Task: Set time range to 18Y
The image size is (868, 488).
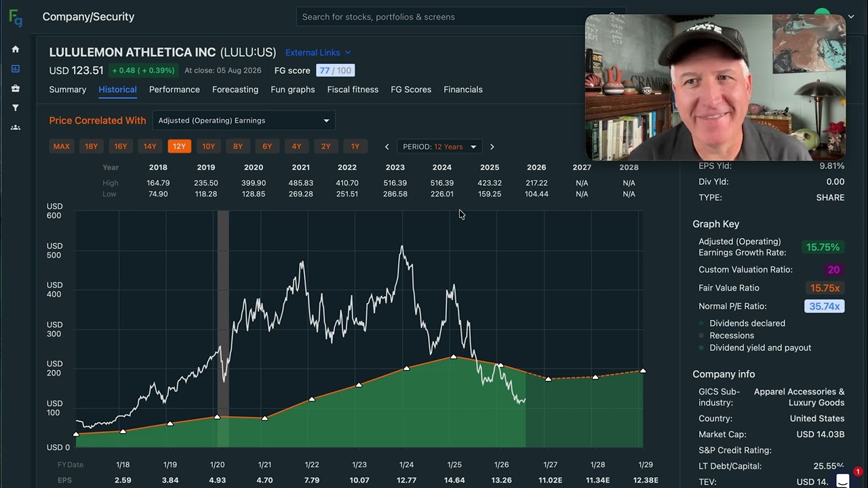Action: (x=91, y=146)
